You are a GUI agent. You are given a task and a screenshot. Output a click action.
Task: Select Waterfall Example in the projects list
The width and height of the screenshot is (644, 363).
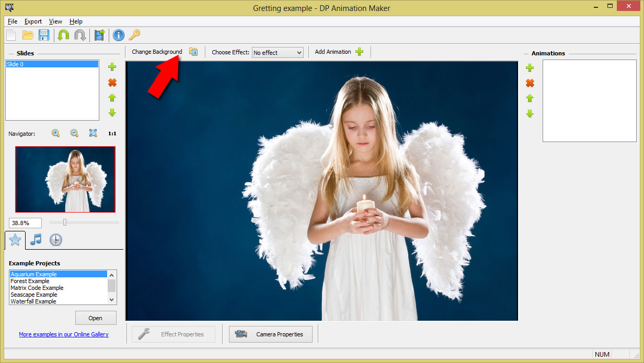pyautogui.click(x=33, y=301)
